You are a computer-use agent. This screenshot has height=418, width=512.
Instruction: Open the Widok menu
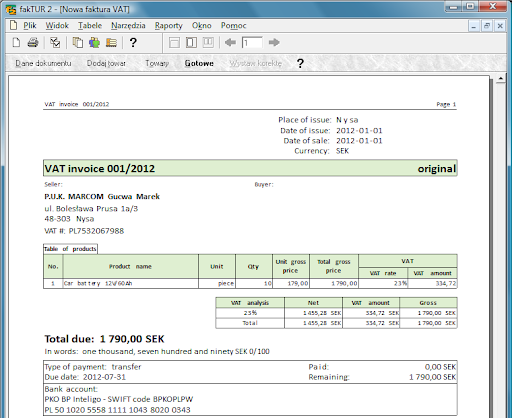[57, 26]
